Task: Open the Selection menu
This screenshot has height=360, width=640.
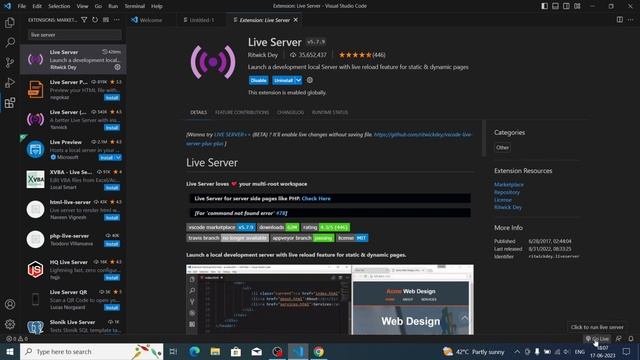Action: [59, 6]
